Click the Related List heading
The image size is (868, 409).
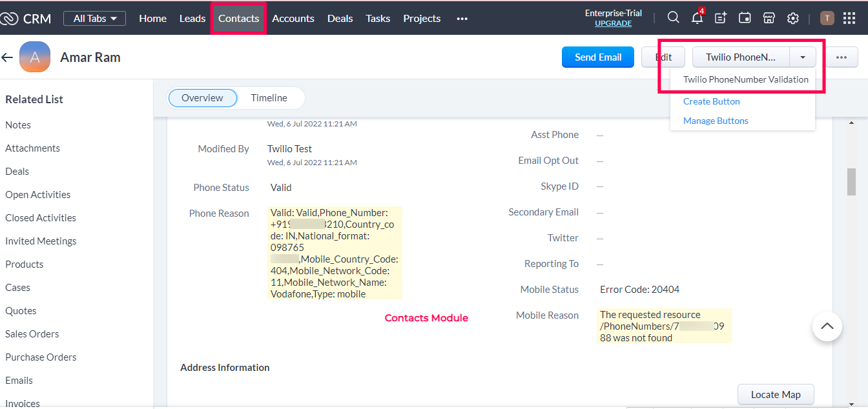pyautogui.click(x=34, y=99)
